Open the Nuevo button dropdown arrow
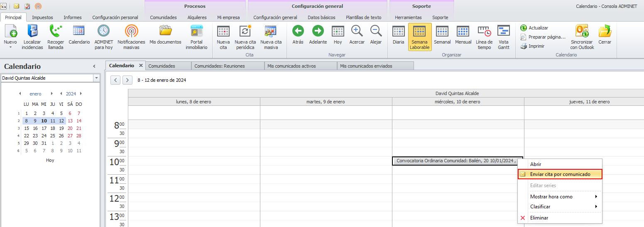The height and width of the screenshot is (227, 644). [x=10, y=47]
